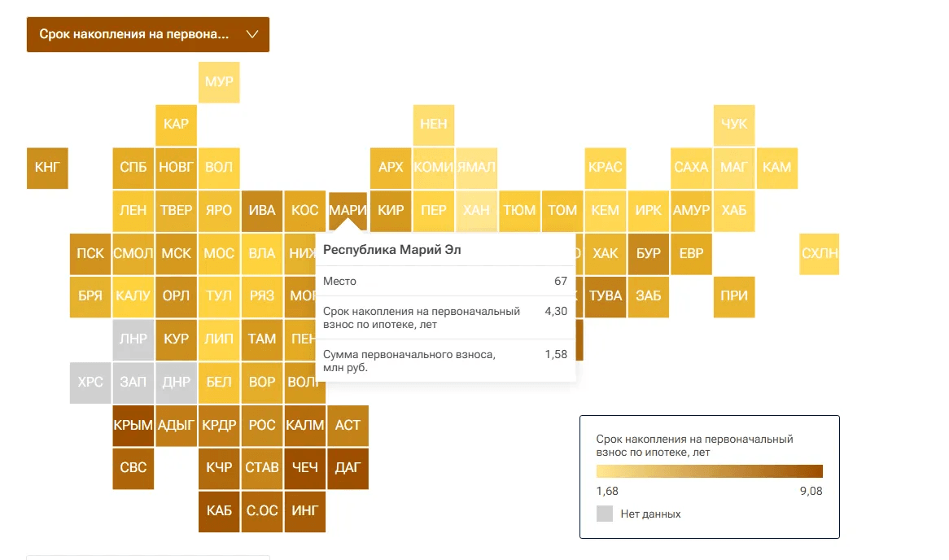Screen dimensions: 949x560
Task: Click the grey Нет данных legend swatch
Action: 605,514
